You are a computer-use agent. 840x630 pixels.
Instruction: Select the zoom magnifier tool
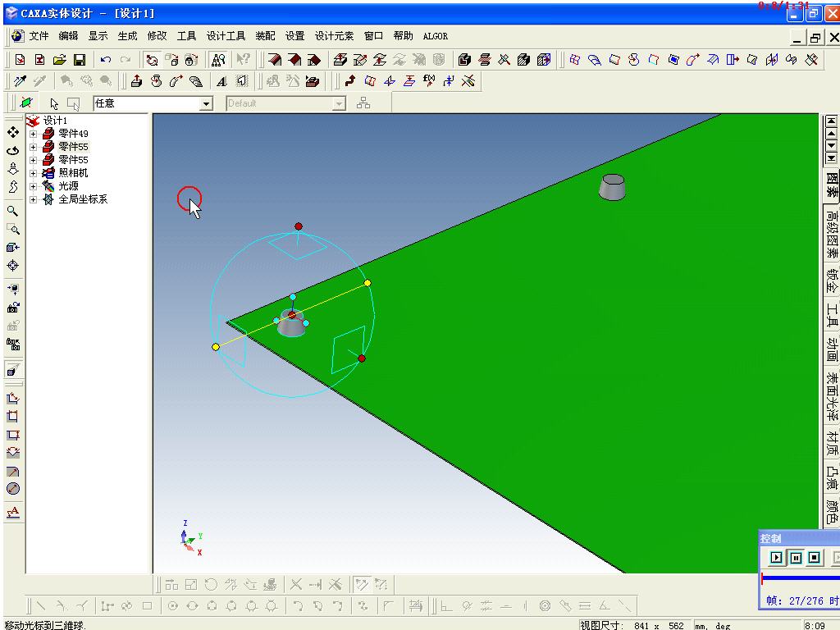click(13, 211)
